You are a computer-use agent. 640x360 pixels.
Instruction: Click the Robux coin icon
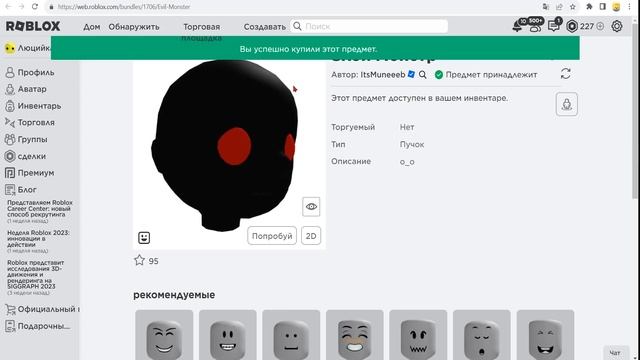point(572,27)
